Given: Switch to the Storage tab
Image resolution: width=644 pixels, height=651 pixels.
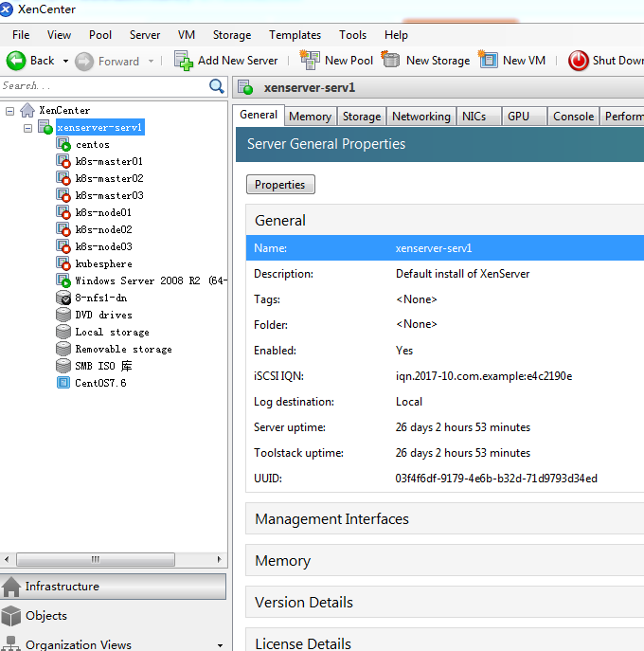Looking at the screenshot, I should click(362, 117).
